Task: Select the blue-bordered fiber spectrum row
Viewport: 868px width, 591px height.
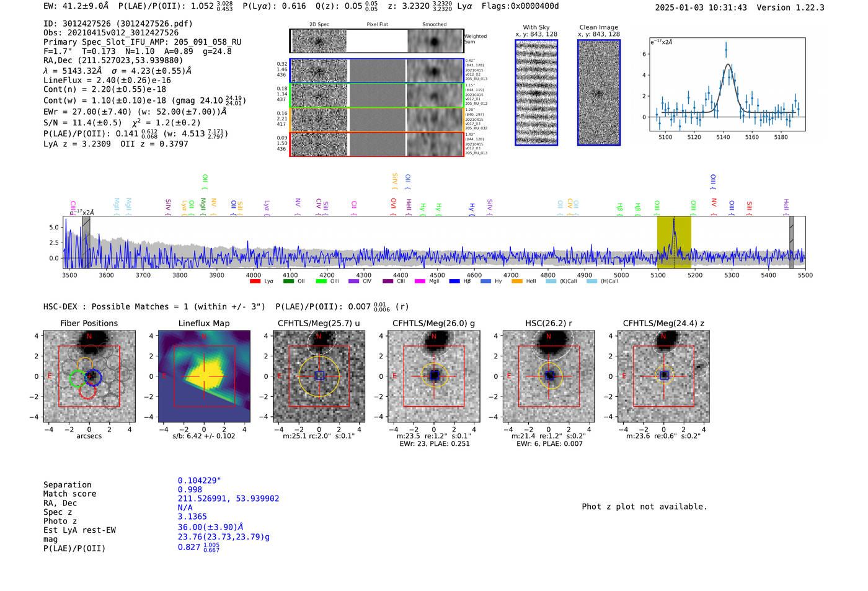Action: 377,71
